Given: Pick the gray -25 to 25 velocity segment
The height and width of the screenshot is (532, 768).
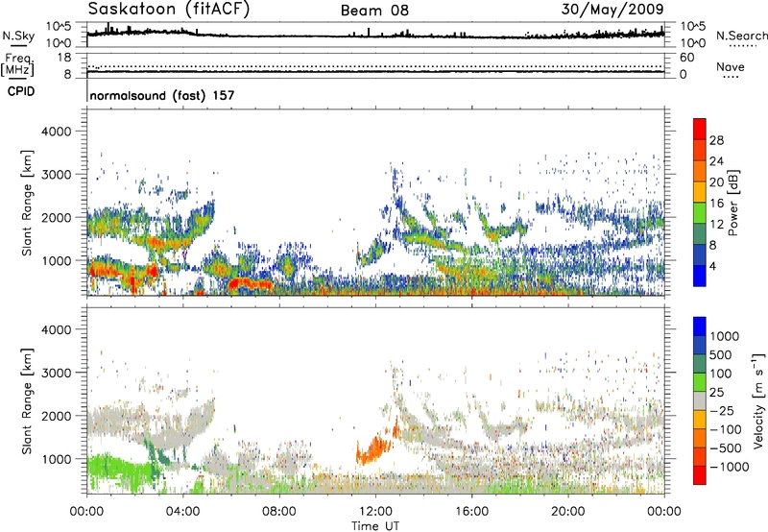Looking at the screenshot, I should point(700,401).
